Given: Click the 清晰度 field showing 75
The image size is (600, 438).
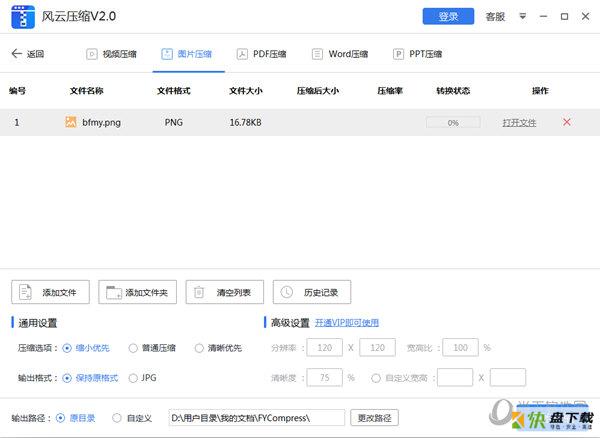Looking at the screenshot, I should click(x=324, y=378).
